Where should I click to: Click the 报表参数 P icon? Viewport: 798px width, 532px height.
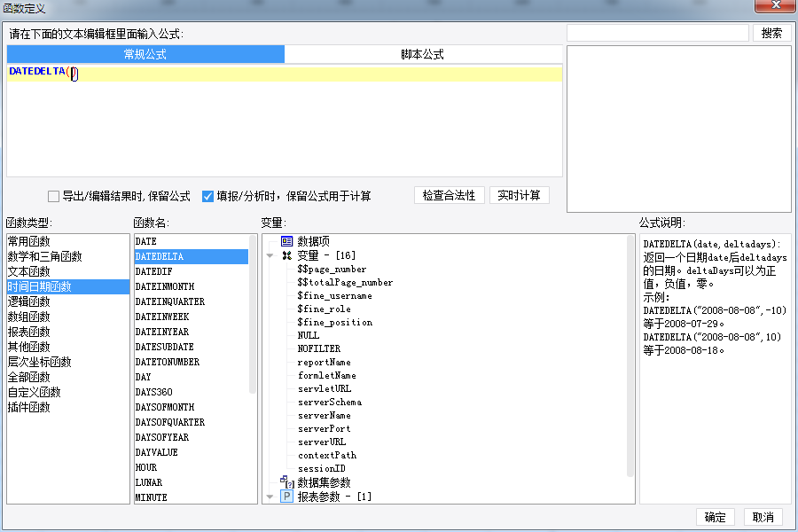[286, 497]
